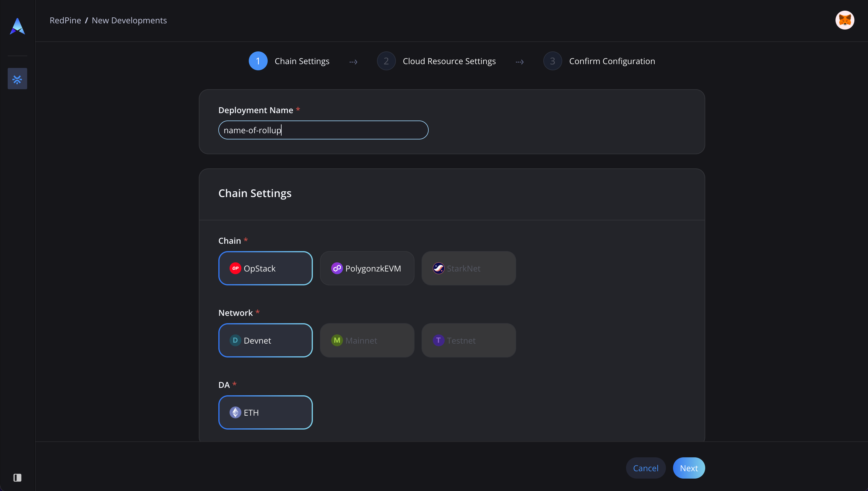Focus the Deployment Name input field

(324, 130)
